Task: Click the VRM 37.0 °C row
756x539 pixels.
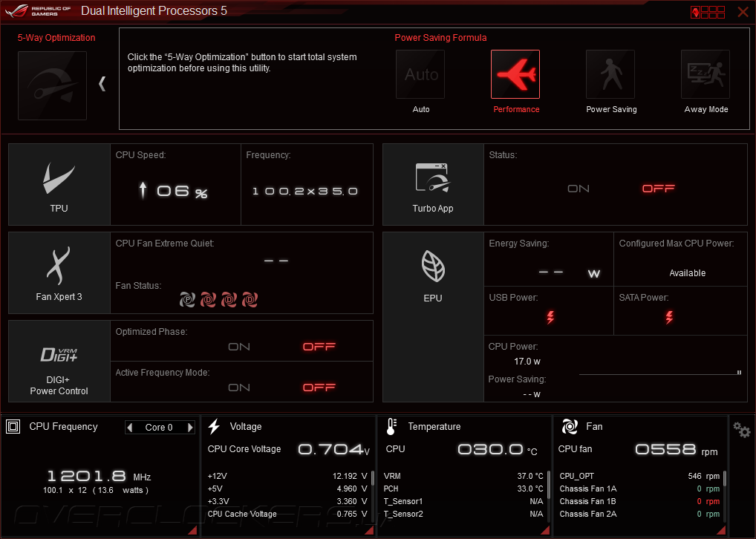Action: click(463, 476)
